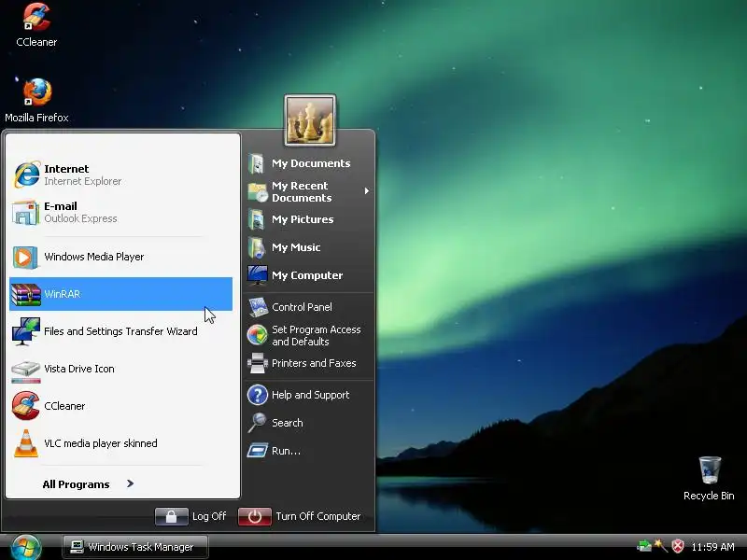Click the Turn Off Computer label text

(318, 516)
